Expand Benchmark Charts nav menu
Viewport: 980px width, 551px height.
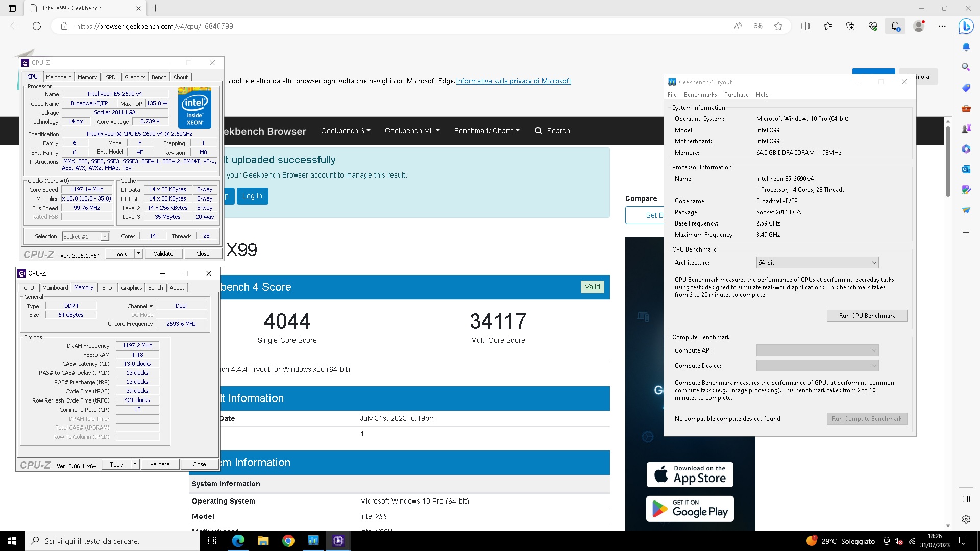point(486,131)
